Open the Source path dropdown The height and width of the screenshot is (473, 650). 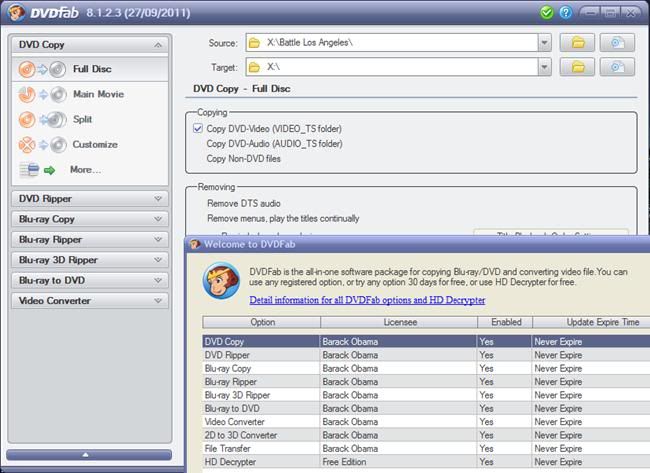[x=544, y=43]
